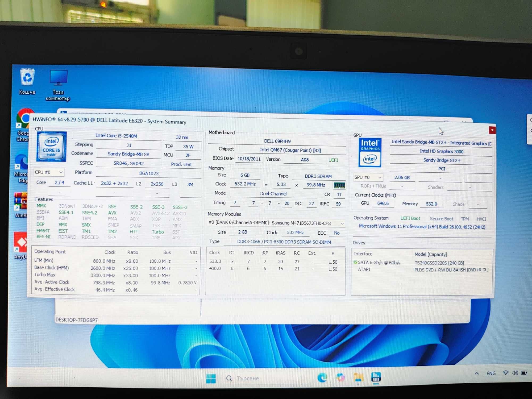The width and height of the screenshot is (532, 399).
Task: Click the Dual-Channel mode value
Action: click(x=273, y=194)
